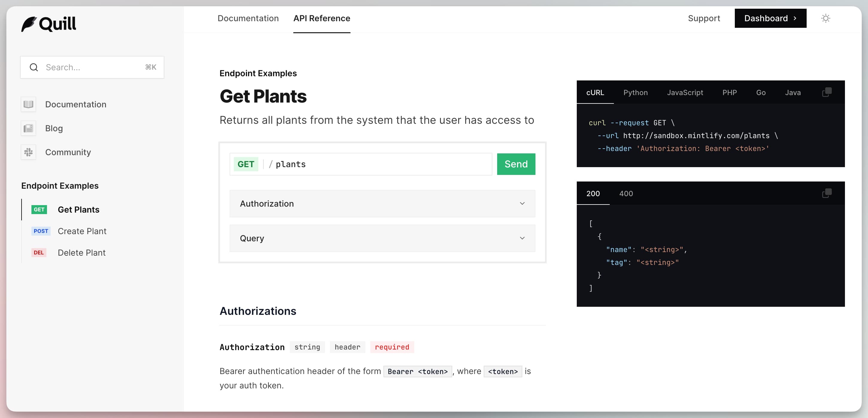
Task: Select Create Plant POST endpoint
Action: click(82, 231)
